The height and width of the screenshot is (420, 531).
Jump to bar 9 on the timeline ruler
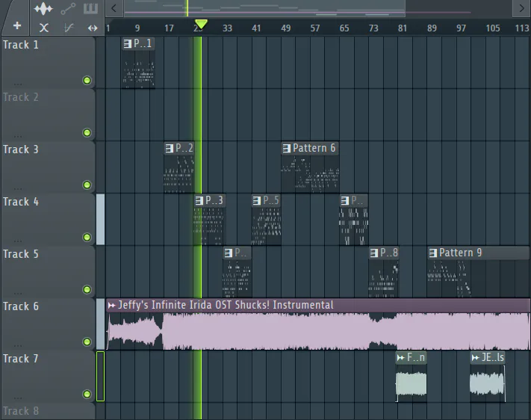tap(137, 28)
